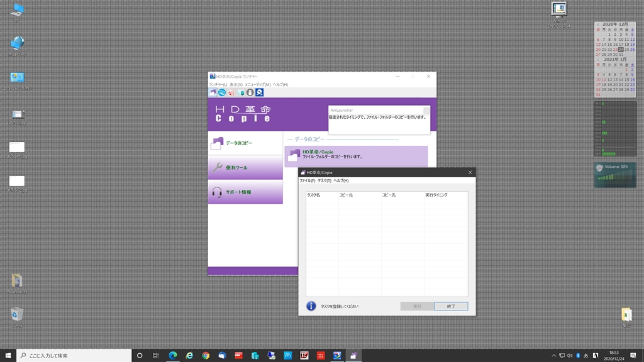The width and height of the screenshot is (644, 362).
Task: Click the gray round icon in launcher toolbar
Action: 250,92
